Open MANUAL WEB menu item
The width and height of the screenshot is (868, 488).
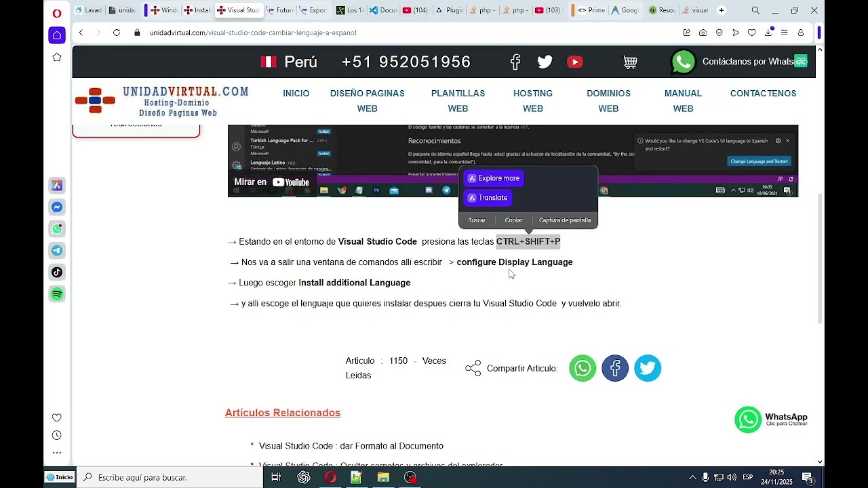tap(683, 101)
